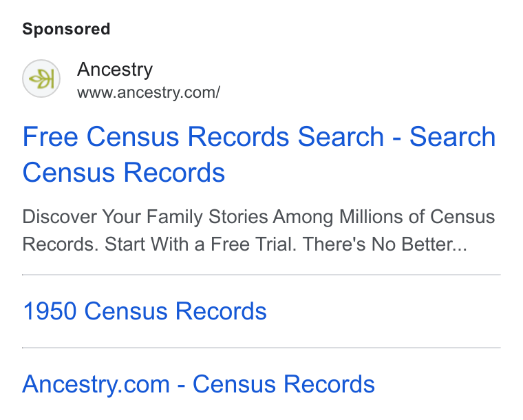Image resolution: width=523 pixels, height=420 pixels.
Task: Click 'Millions of Census' description phrase
Action: tap(417, 217)
